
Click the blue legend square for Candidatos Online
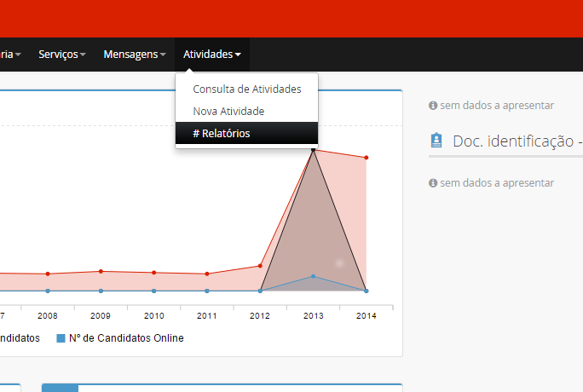(61, 338)
